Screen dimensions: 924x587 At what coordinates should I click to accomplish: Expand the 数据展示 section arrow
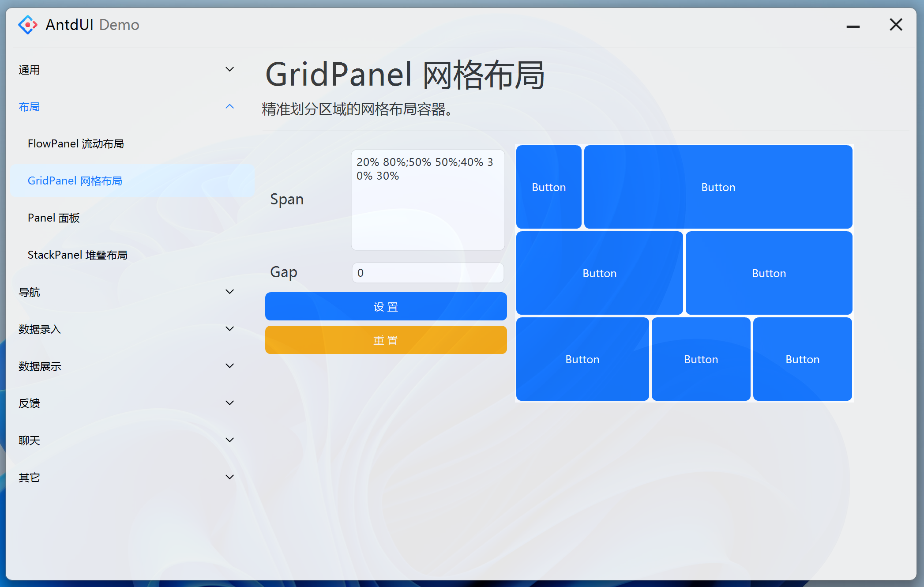tap(229, 366)
